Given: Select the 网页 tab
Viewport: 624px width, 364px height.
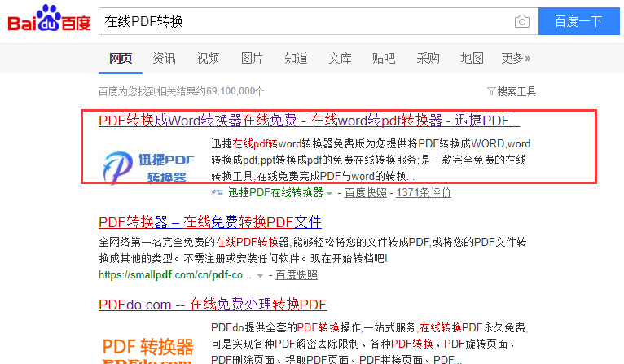Looking at the screenshot, I should (x=121, y=58).
